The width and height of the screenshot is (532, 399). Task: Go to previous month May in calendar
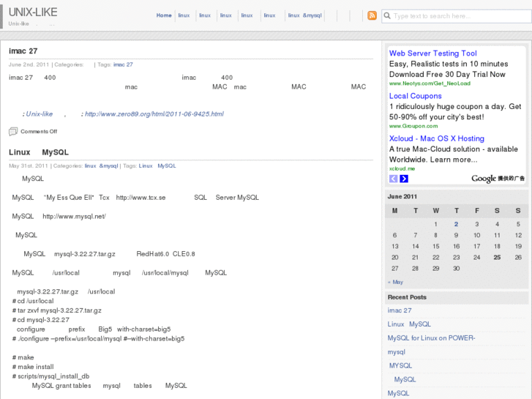[395, 282]
